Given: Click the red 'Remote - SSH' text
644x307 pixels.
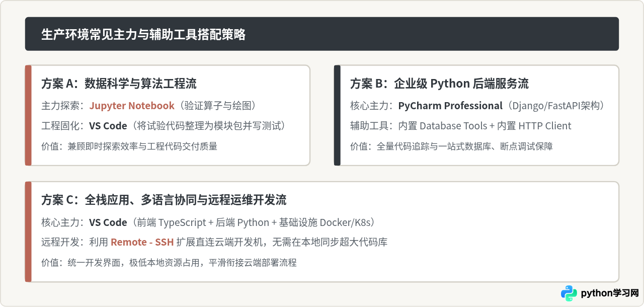Looking at the screenshot, I should click(x=142, y=242).
